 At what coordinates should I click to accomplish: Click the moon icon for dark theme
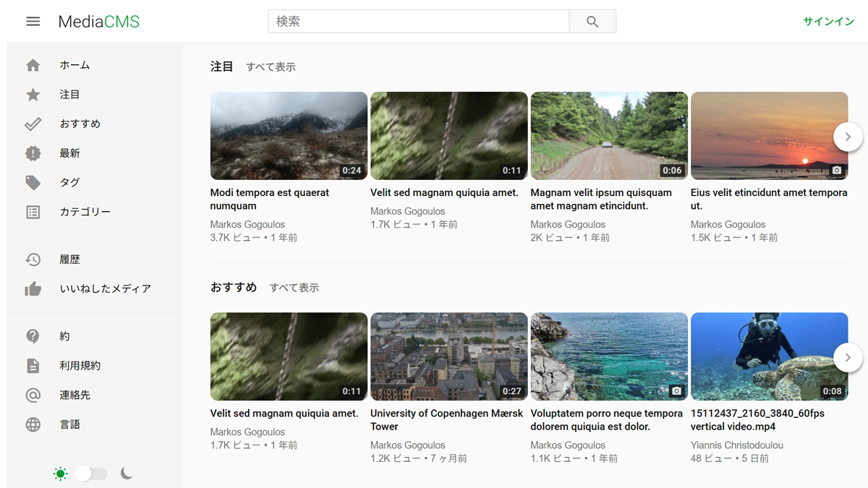click(127, 474)
